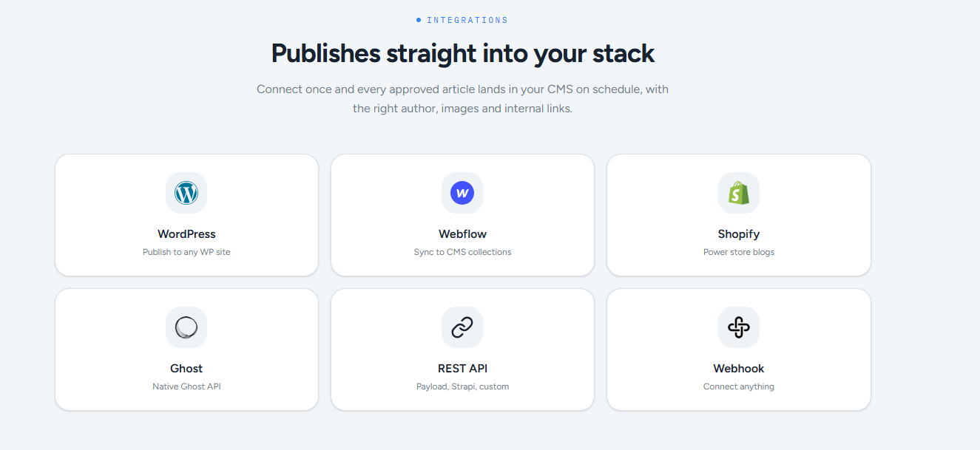Click "Publish to any WP site" description
980x450 pixels.
coord(186,252)
